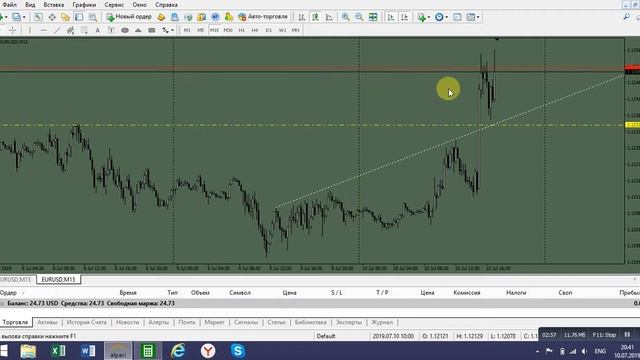The image size is (640, 360).
Task: Open periods clock icon
Action: coord(439,17)
